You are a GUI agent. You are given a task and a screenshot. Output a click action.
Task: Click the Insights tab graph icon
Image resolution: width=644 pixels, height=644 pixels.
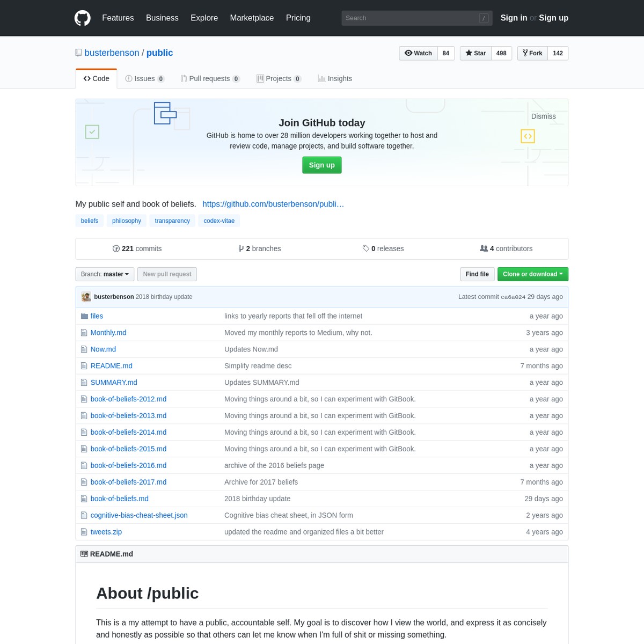pos(321,78)
